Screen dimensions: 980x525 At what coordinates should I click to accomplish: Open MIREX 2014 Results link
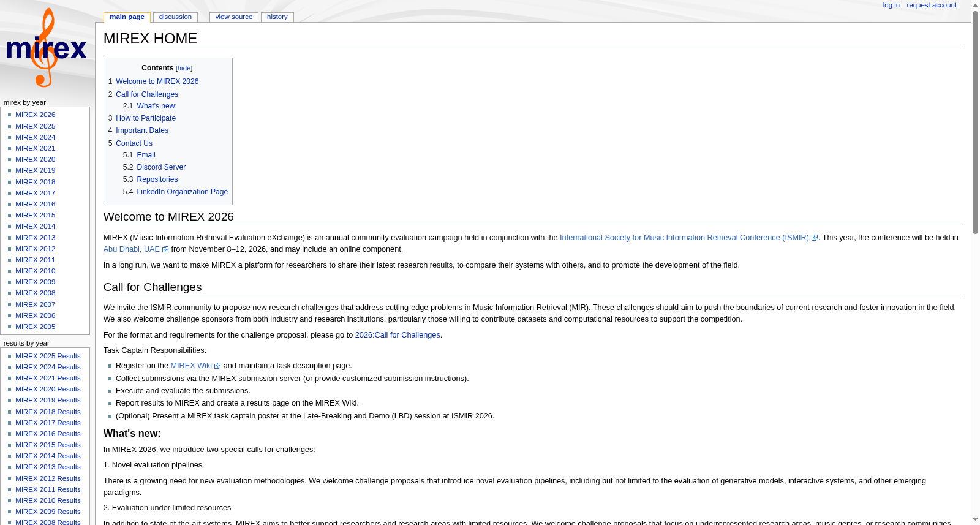(48, 456)
